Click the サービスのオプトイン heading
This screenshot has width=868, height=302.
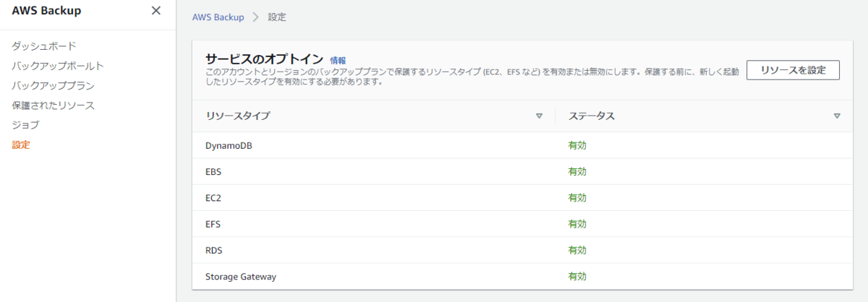click(264, 59)
